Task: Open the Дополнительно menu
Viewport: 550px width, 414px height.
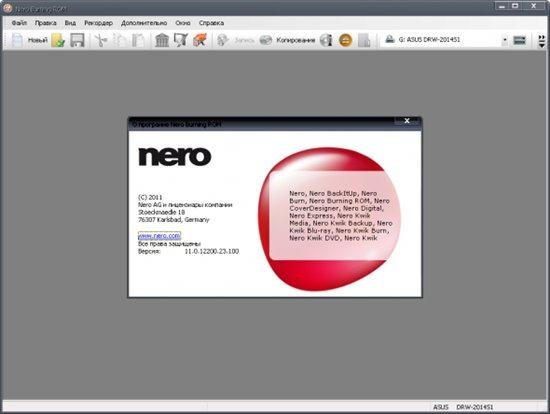Action: tap(144, 23)
